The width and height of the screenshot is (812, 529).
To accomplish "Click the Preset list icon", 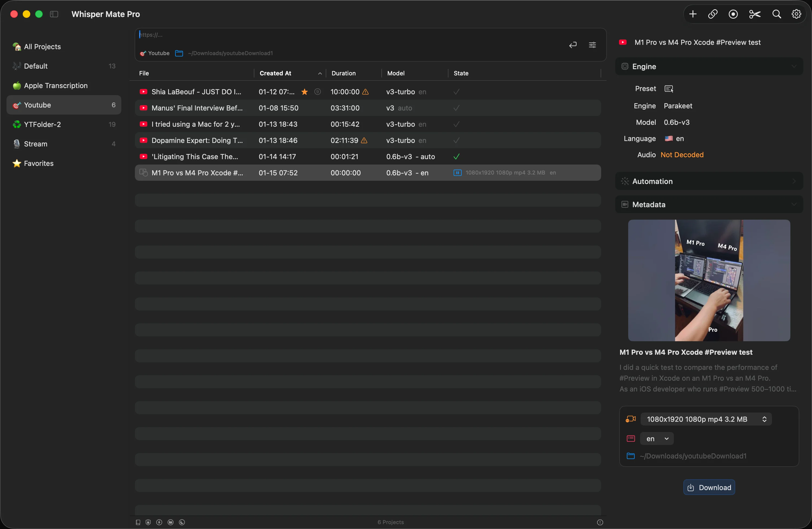I will point(669,89).
